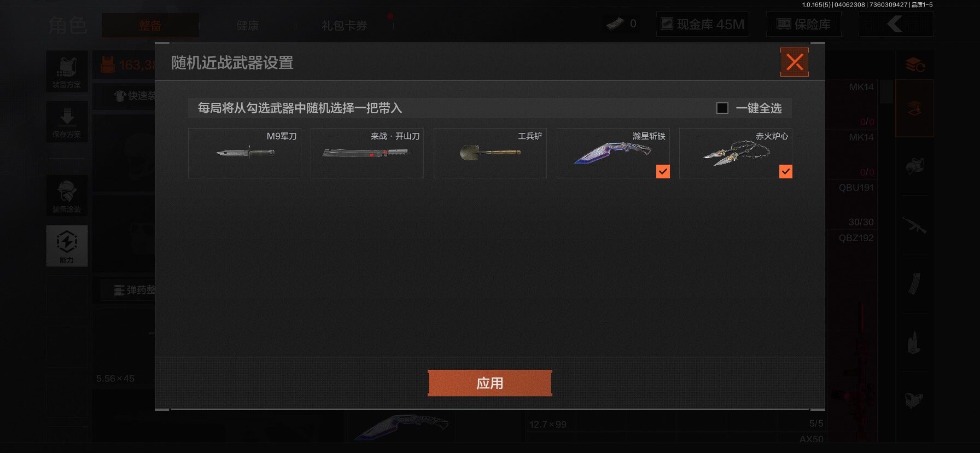Select the magazine category icon in sidebar
980x453 pixels.
914,283
